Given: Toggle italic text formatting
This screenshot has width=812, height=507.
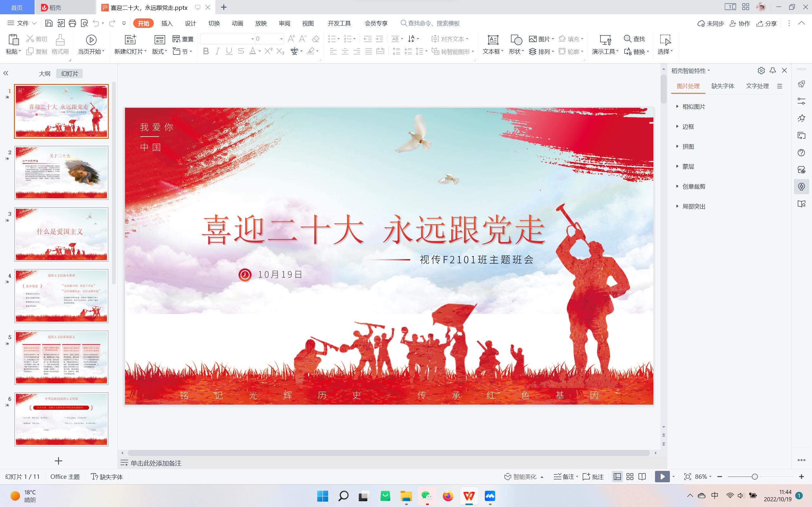Looking at the screenshot, I should tap(217, 51).
